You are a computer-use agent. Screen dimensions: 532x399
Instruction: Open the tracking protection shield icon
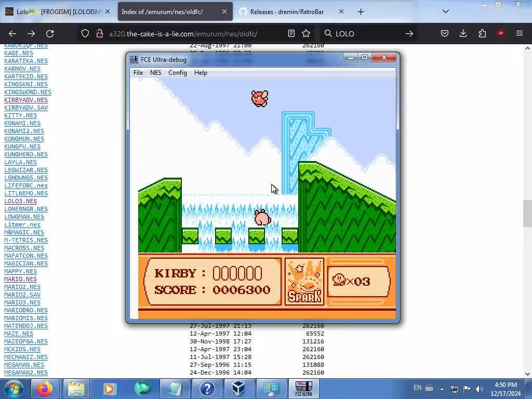85,33
